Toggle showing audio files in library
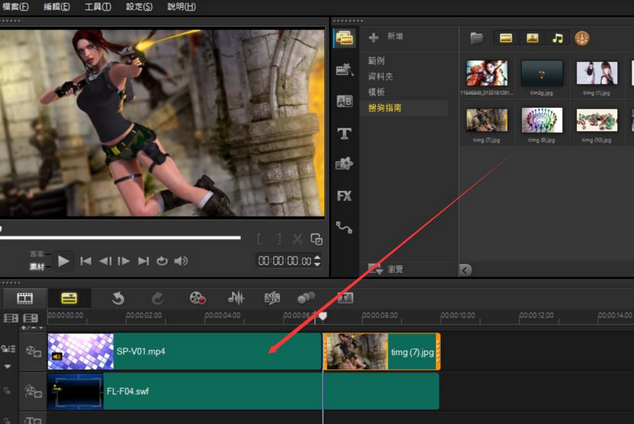Screen dimensions: 634x424 pyautogui.click(x=557, y=38)
